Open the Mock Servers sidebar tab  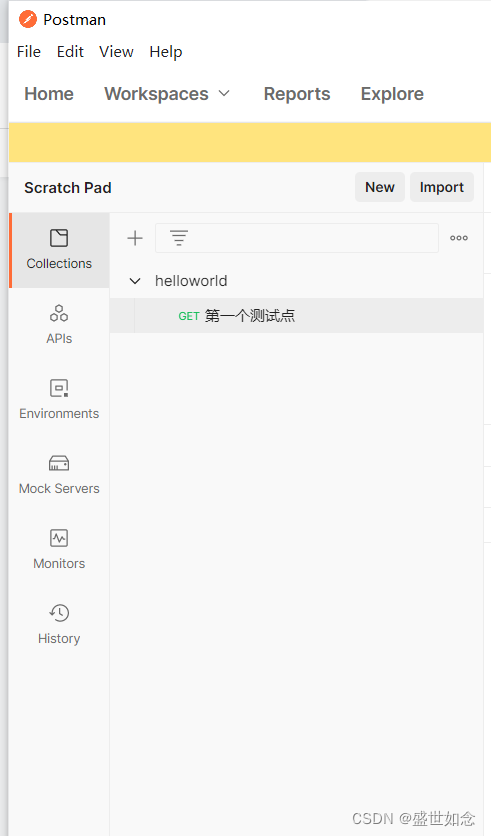pyautogui.click(x=59, y=475)
